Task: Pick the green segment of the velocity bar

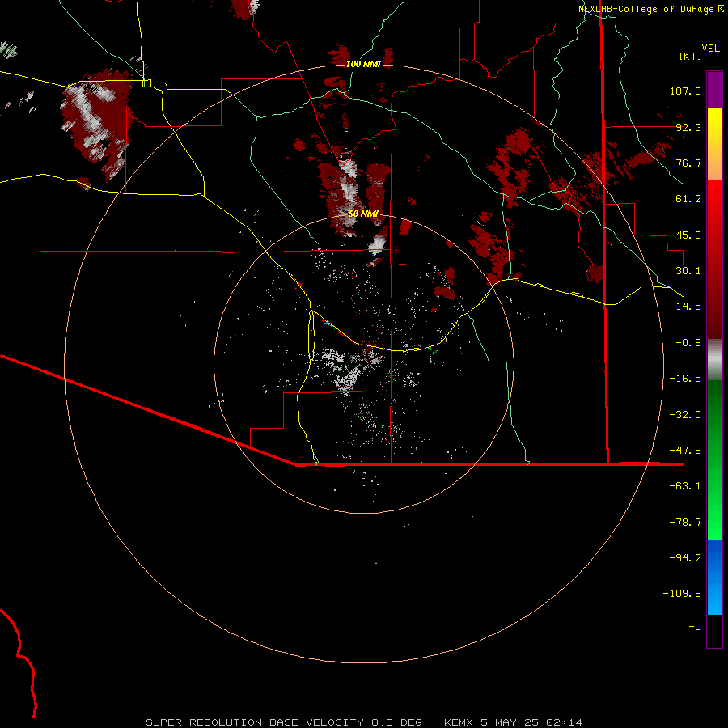Action: point(714,459)
